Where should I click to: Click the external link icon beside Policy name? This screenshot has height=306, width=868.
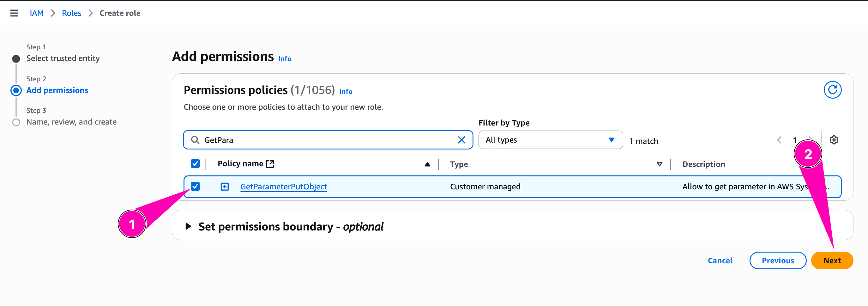[270, 164]
